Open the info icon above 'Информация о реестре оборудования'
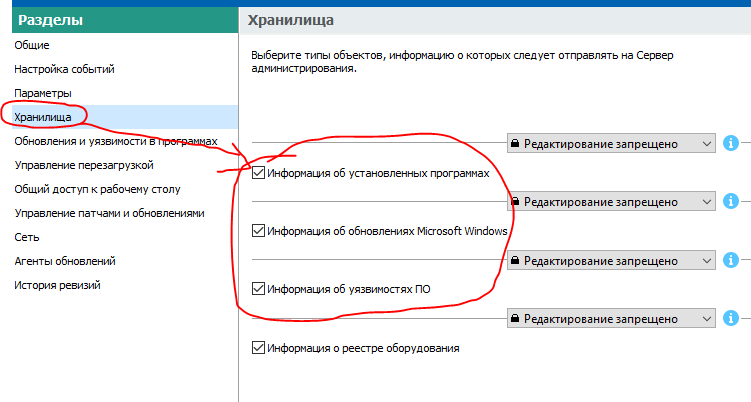Image resolution: width=751 pixels, height=402 pixels. [730, 318]
